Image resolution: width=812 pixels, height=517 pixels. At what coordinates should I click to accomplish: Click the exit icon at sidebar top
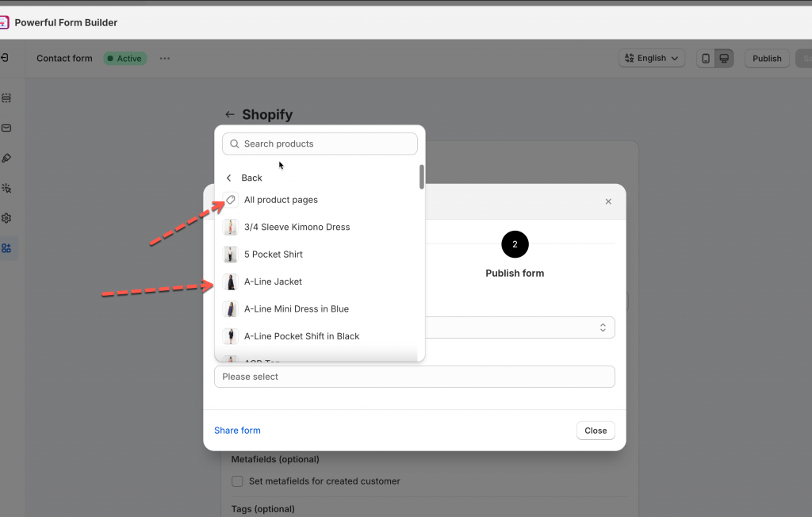pyautogui.click(x=5, y=58)
